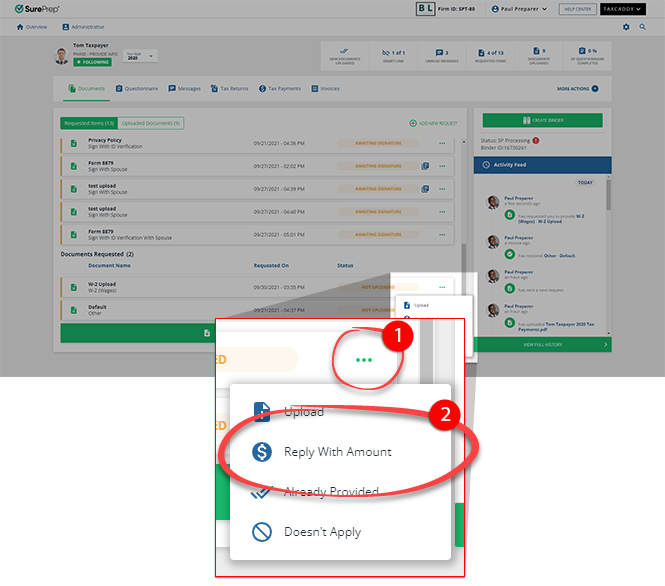This screenshot has height=586, width=665.
Task: Choose Doesn't Apply from the menu
Action: 322,532
